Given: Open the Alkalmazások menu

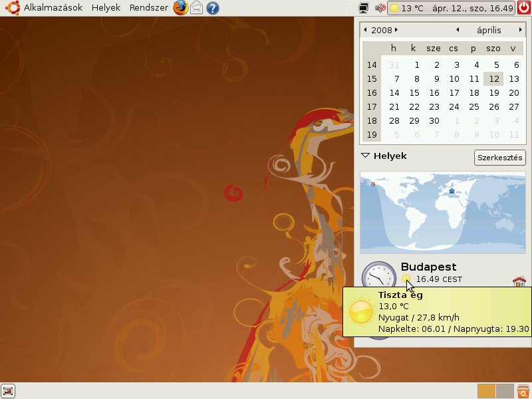Looking at the screenshot, I should pyautogui.click(x=53, y=8).
